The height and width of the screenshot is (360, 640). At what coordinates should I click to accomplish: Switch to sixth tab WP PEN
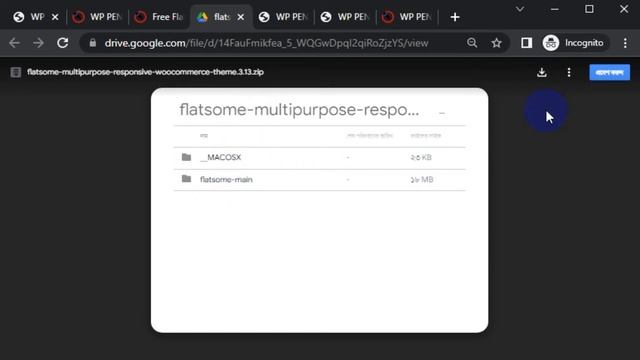[345, 17]
